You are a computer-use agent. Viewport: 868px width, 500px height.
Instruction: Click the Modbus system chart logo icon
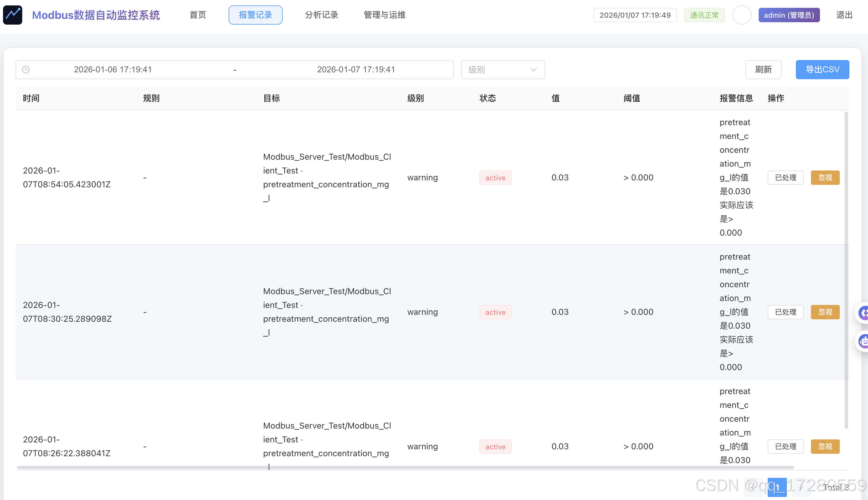pyautogui.click(x=13, y=15)
